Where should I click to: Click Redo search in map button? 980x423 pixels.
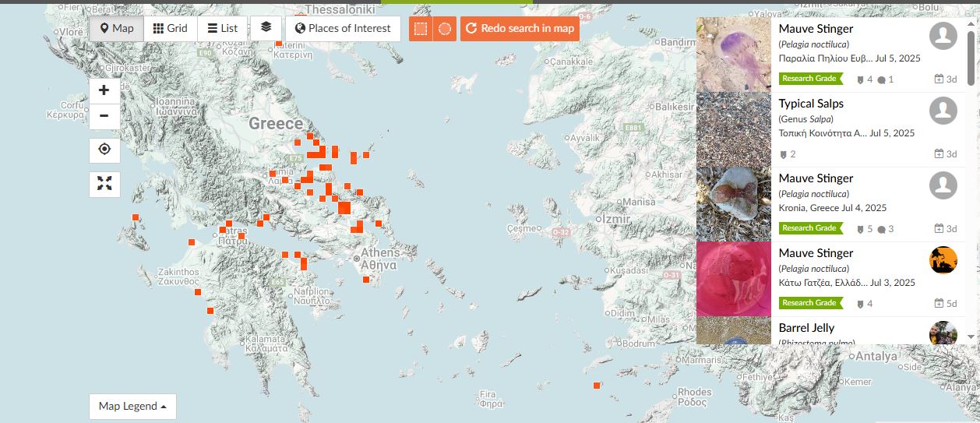click(x=520, y=29)
